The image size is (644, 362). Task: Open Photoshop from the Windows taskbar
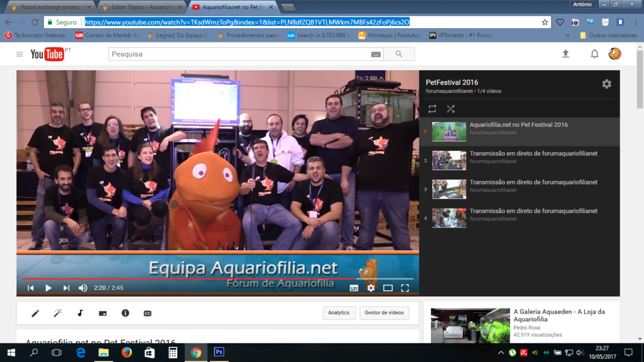pos(219,352)
